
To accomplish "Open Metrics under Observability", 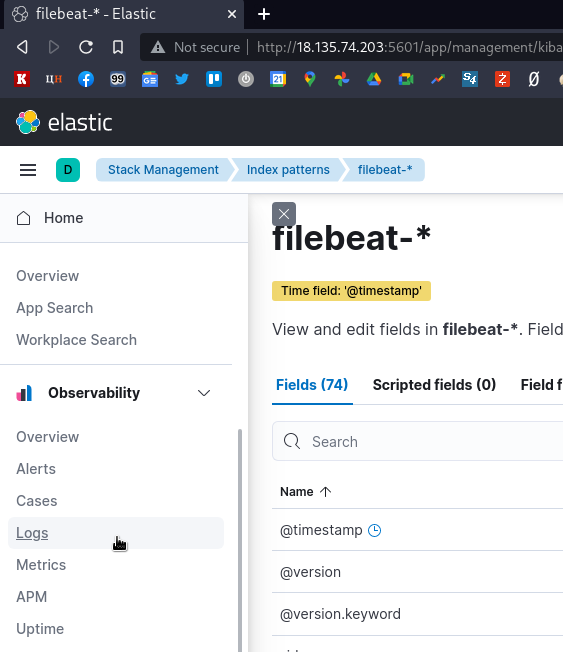I will pyautogui.click(x=41, y=565).
